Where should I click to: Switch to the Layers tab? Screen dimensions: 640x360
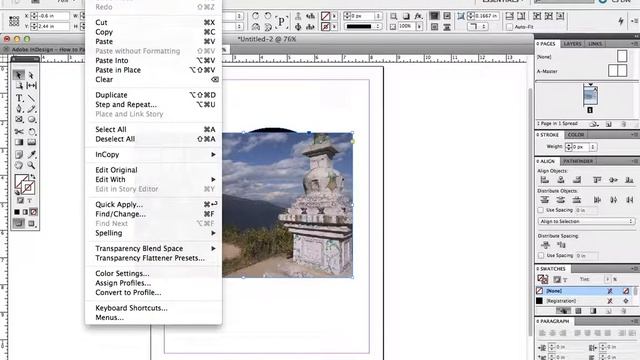572,44
